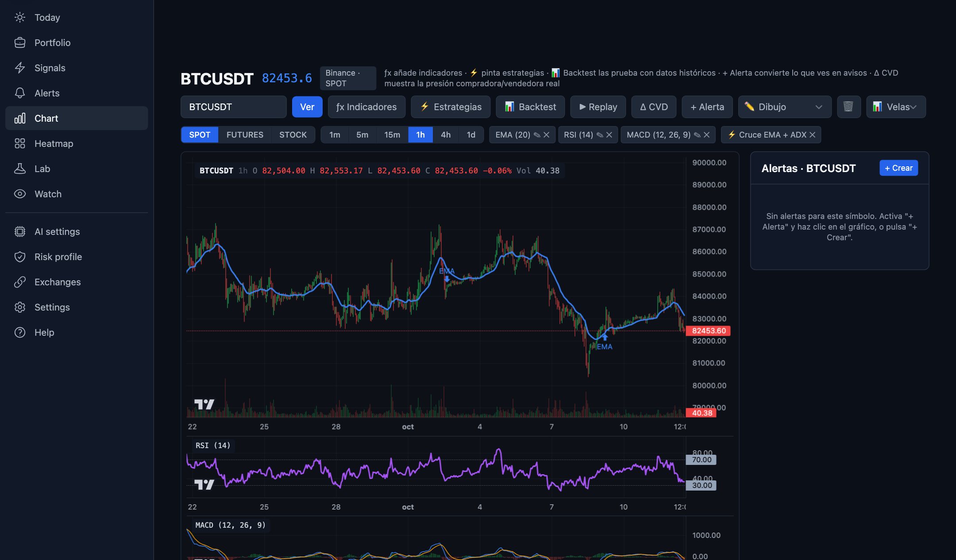This screenshot has width=956, height=560.
Task: Click the + Alerta button
Action: coord(707,107)
